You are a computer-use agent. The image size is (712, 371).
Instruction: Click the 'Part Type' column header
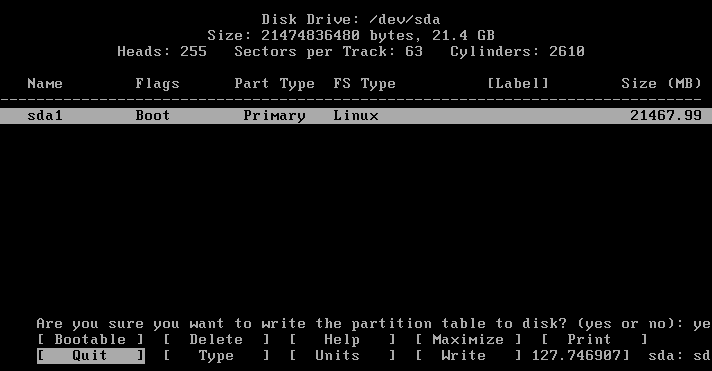coord(274,84)
